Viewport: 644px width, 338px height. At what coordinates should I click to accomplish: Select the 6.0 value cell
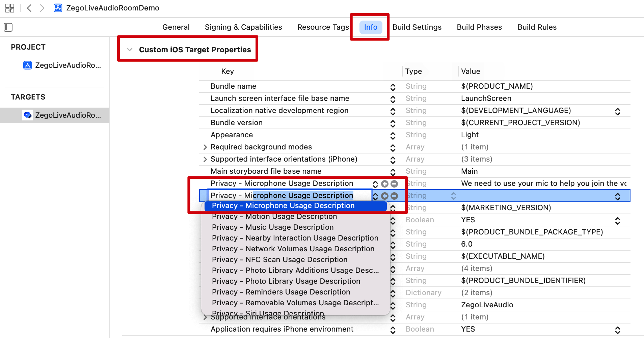pyautogui.click(x=467, y=244)
